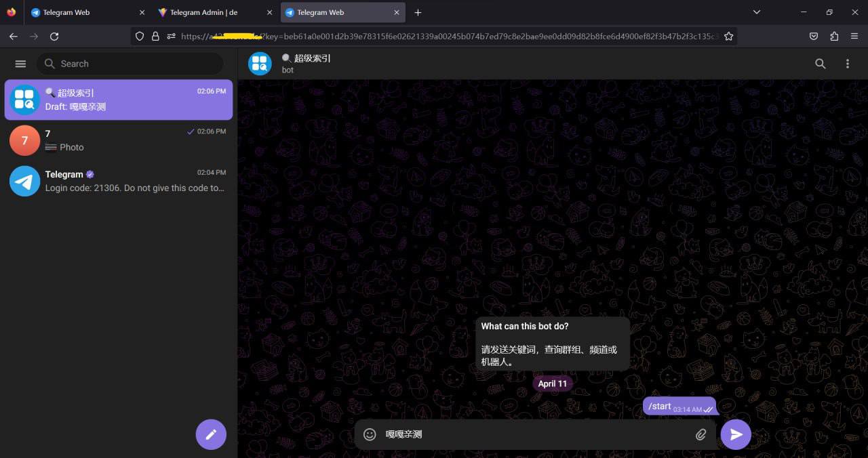Search within the current chat
The image size is (868, 458).
point(820,64)
